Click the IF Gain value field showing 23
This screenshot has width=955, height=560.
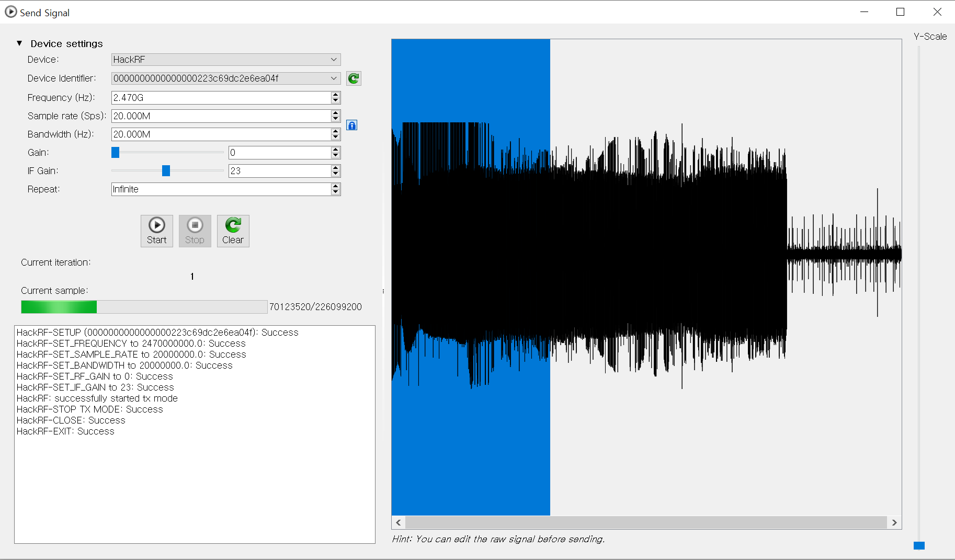[280, 171]
